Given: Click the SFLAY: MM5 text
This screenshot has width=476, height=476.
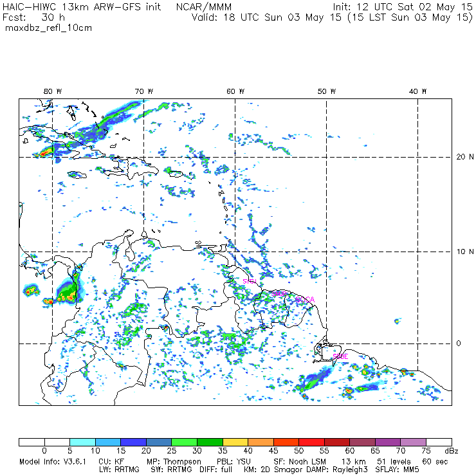Looking at the screenshot, I should click(x=398, y=470).
